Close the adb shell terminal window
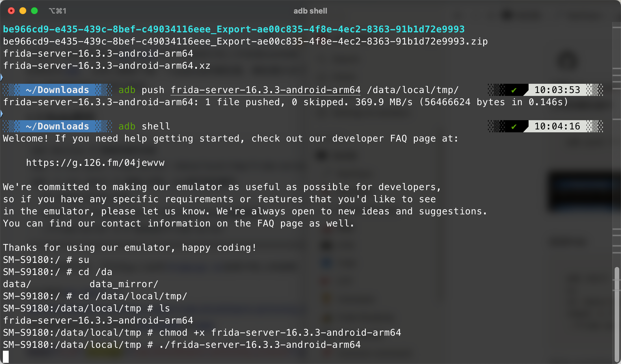 pyautogui.click(x=11, y=11)
